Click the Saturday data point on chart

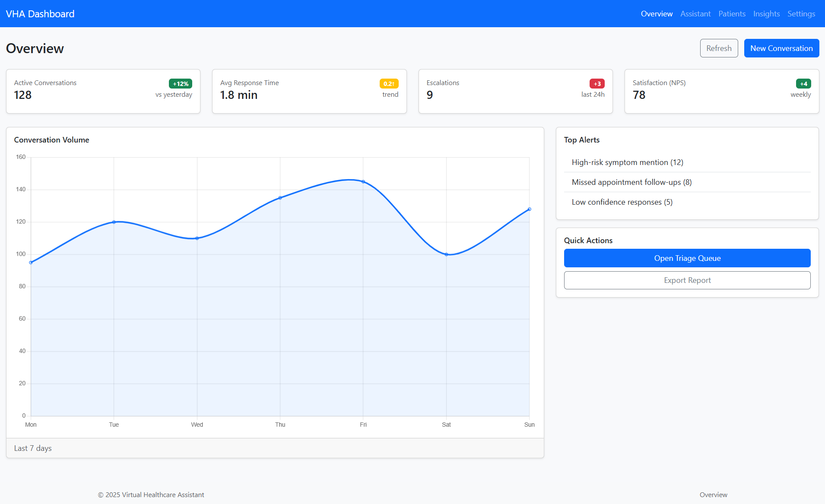(446, 254)
